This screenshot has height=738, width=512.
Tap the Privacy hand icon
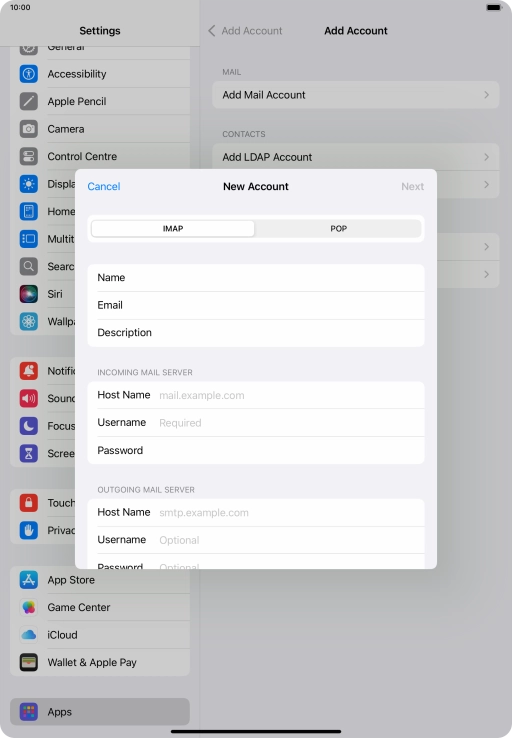pyautogui.click(x=29, y=530)
